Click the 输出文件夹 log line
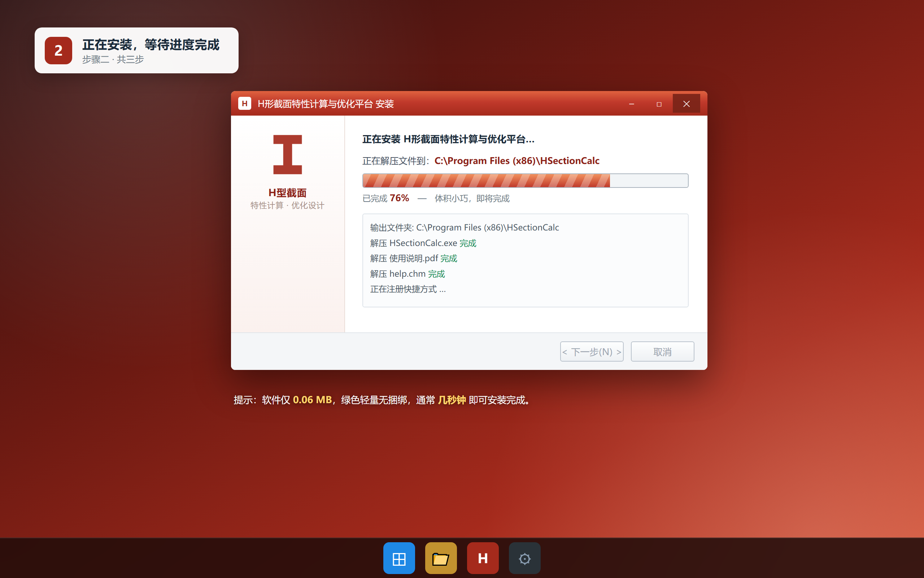This screenshot has width=924, height=578. [x=464, y=228]
